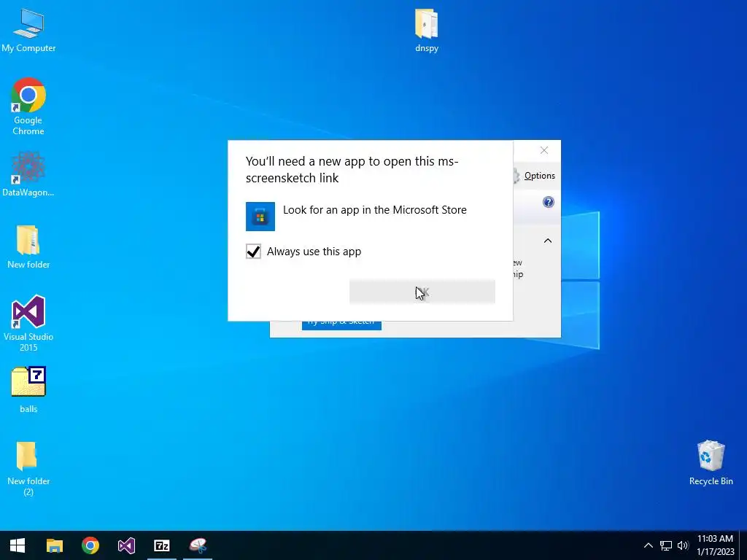Open the dnspy folder on desktop

(x=426, y=31)
